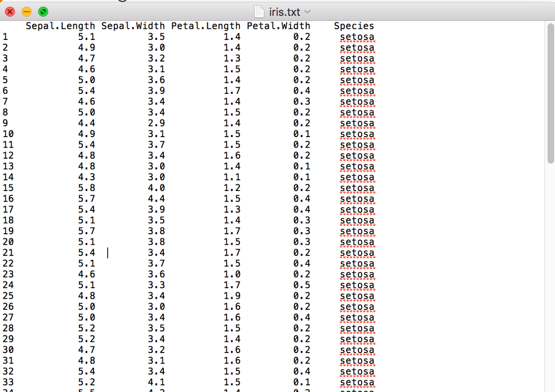Close the iris.txt window with red button
Viewport: 555px width, 392px height.
(10, 12)
